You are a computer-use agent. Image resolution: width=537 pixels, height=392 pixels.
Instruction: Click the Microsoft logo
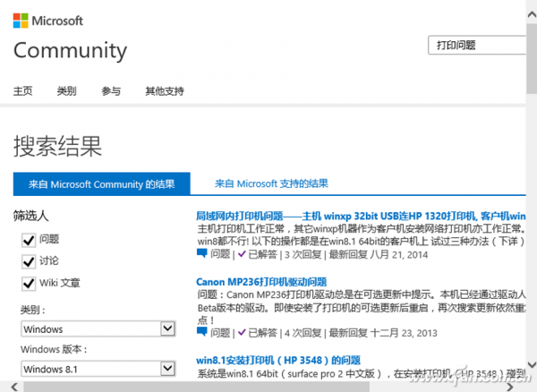[48, 21]
